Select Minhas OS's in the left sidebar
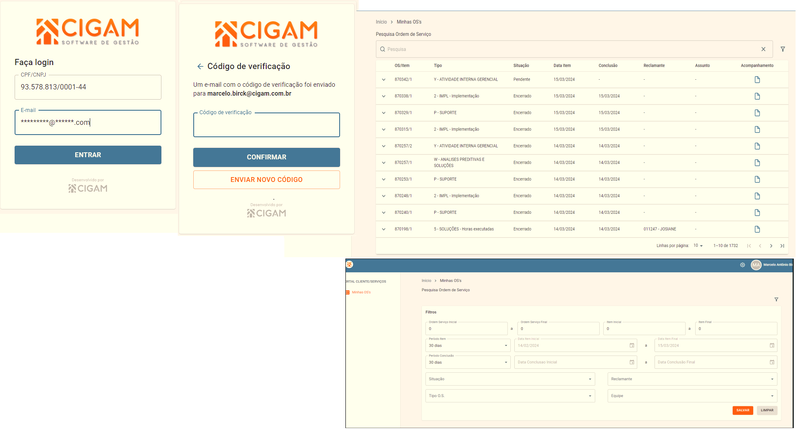 click(x=361, y=292)
